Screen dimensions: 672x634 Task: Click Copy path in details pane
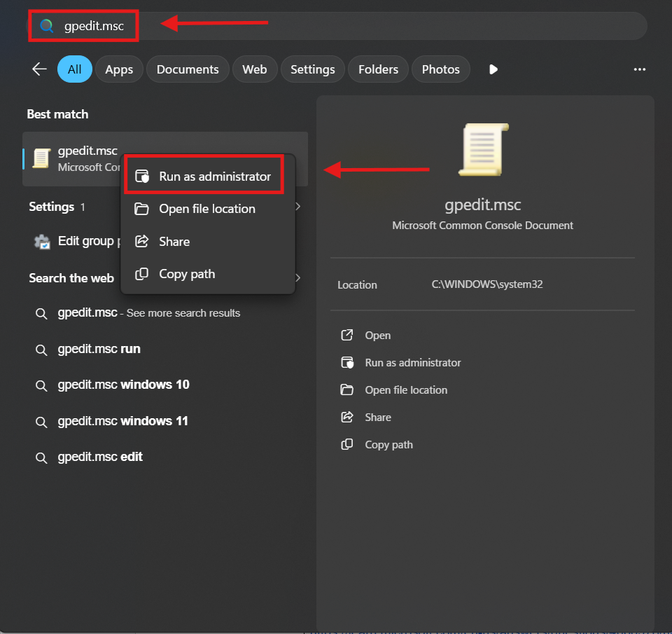click(388, 445)
